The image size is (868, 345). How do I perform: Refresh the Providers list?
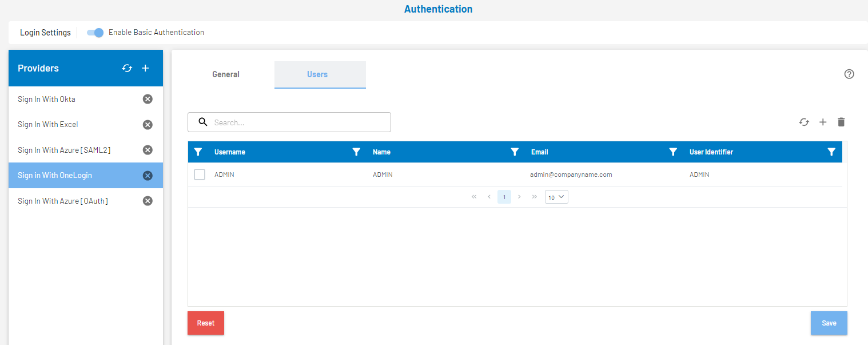(127, 68)
